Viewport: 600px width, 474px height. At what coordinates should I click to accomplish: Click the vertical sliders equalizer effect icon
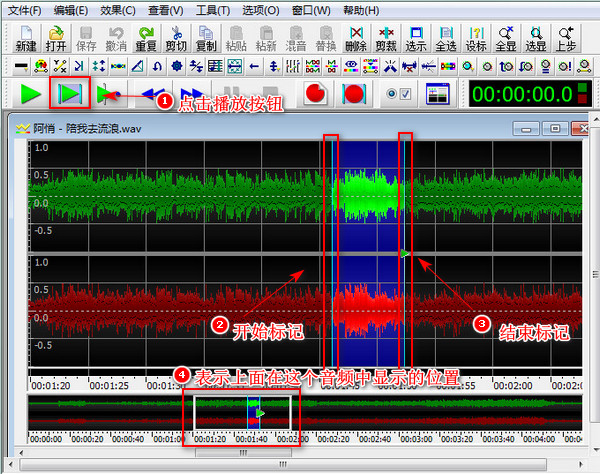point(293,66)
